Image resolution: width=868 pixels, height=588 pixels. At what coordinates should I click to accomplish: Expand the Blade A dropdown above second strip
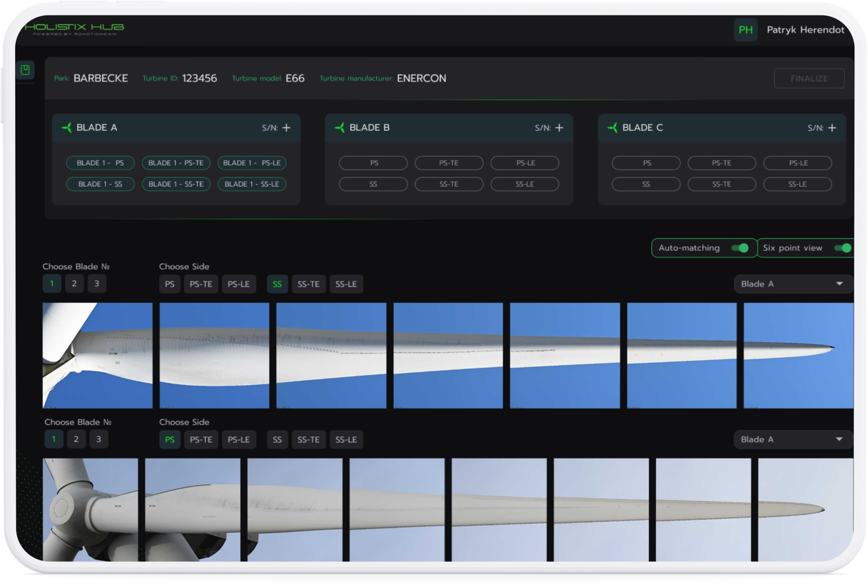[x=793, y=440]
